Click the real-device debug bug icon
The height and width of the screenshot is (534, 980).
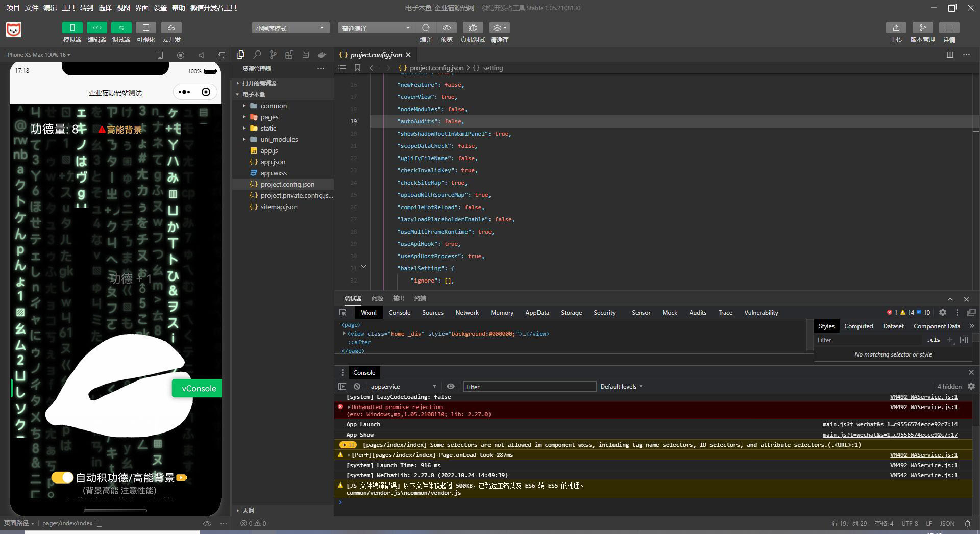pos(473,28)
